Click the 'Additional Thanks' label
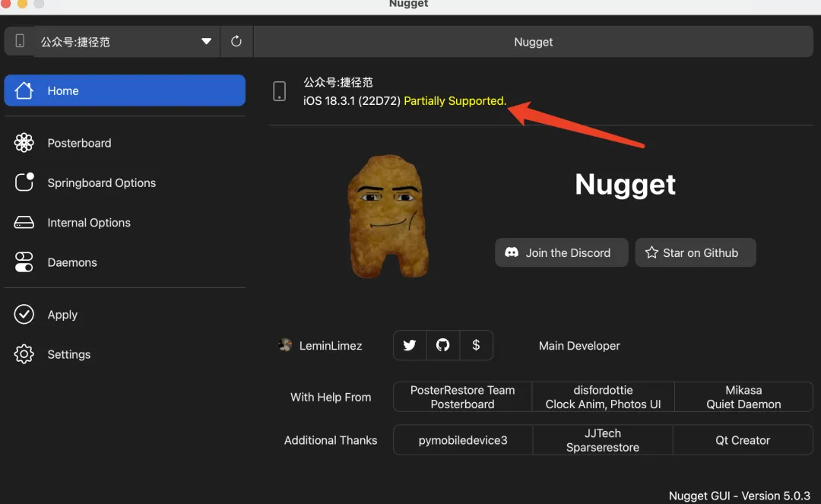 [331, 440]
